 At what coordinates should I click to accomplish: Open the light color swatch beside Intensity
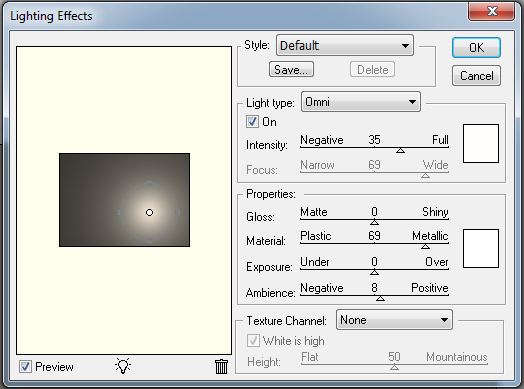point(481,143)
